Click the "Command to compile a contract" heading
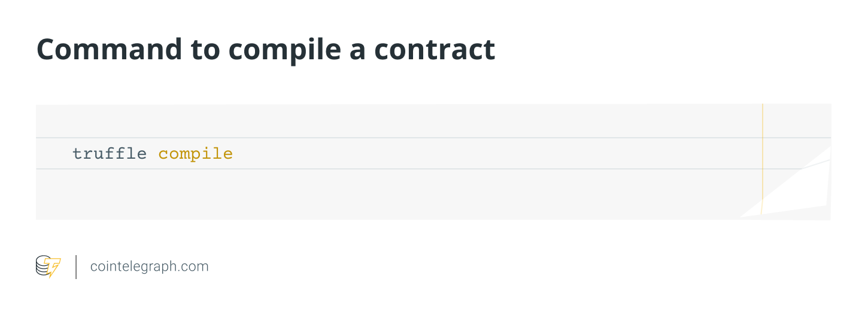The image size is (868, 315). coord(265,50)
